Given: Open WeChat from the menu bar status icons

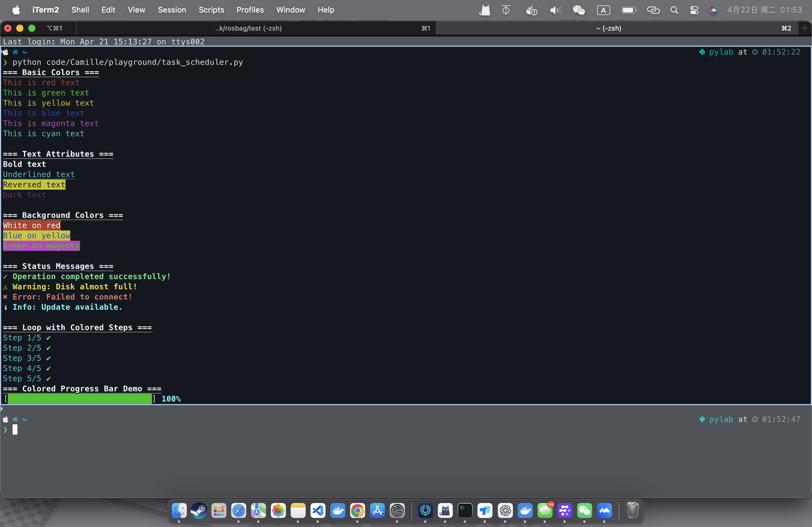Looking at the screenshot, I should click(579, 10).
